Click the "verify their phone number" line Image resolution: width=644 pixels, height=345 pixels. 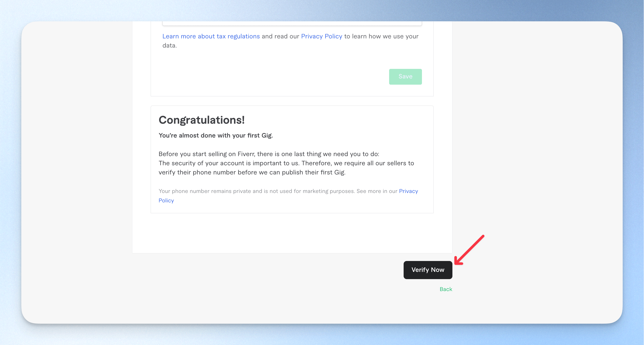tap(252, 173)
